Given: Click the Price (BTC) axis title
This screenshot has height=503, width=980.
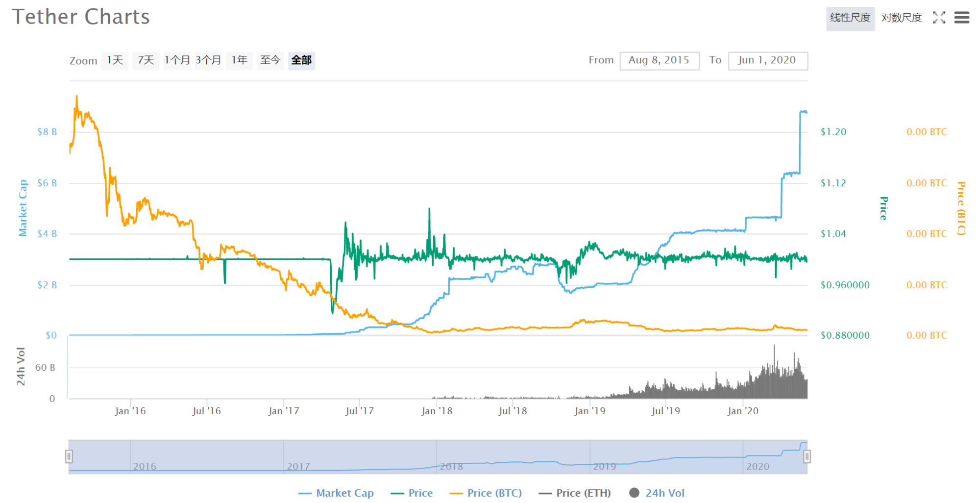Looking at the screenshot, I should [961, 208].
